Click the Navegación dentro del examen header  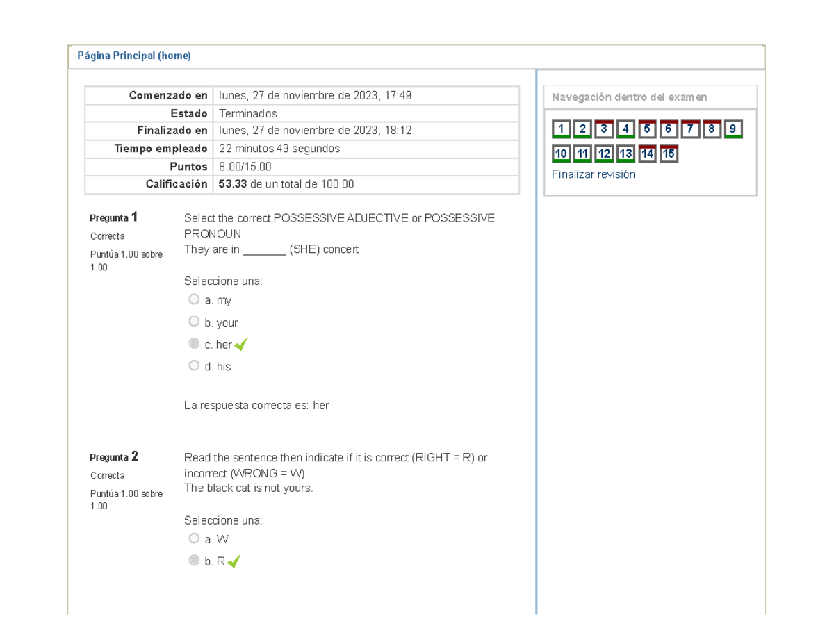[x=630, y=97]
